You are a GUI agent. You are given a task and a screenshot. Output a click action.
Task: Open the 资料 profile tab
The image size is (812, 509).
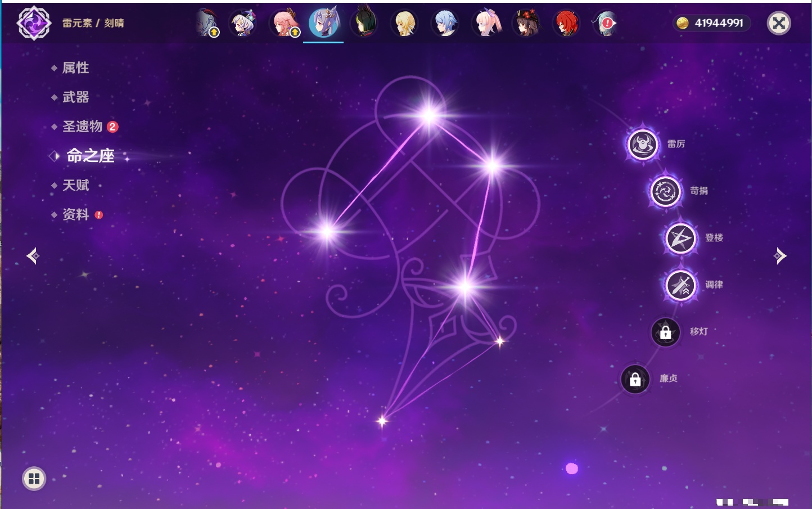coord(75,215)
